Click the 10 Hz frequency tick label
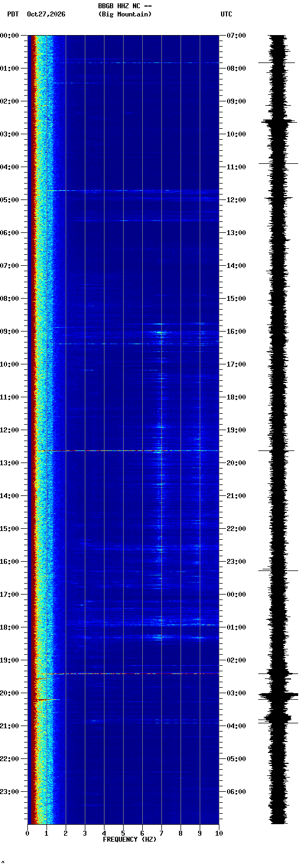The image size is (302, 868). click(219, 834)
